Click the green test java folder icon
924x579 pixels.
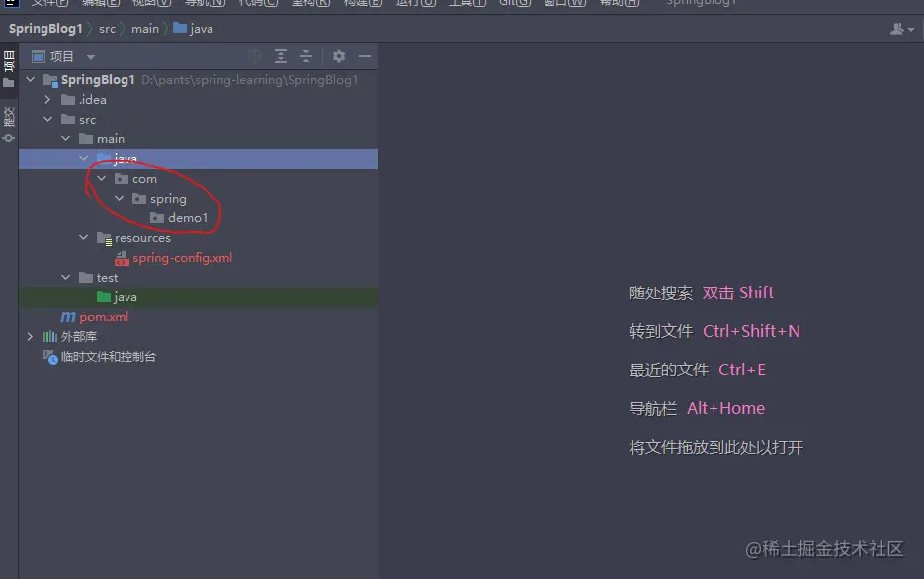click(x=104, y=296)
